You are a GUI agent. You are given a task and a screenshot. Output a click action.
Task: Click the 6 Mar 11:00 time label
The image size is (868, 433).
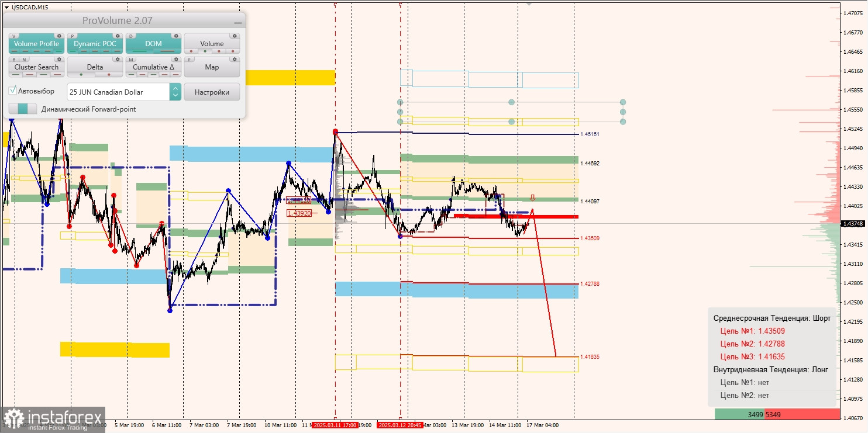click(x=167, y=425)
